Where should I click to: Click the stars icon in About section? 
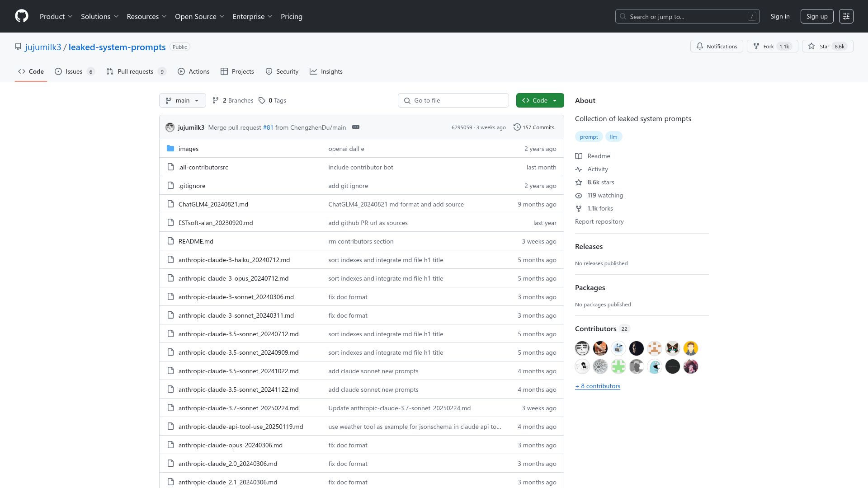pyautogui.click(x=579, y=183)
